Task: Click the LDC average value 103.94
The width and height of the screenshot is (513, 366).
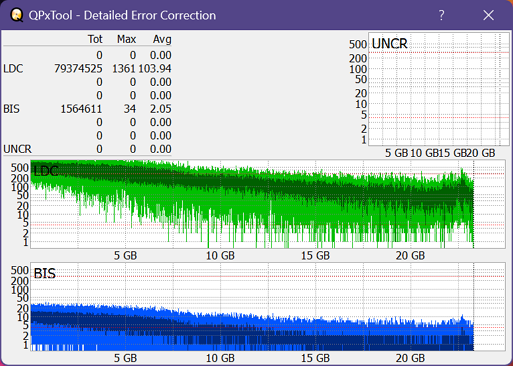Action: [x=155, y=69]
